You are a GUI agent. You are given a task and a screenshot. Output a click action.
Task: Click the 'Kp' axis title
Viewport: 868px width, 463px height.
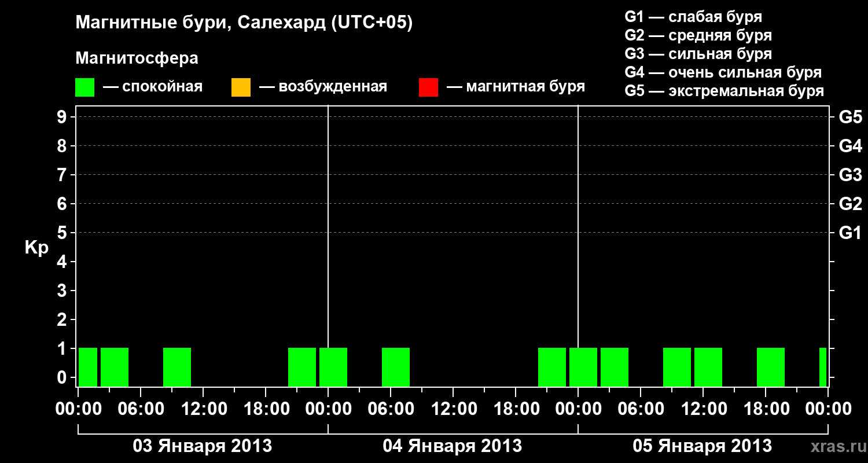pos(36,248)
